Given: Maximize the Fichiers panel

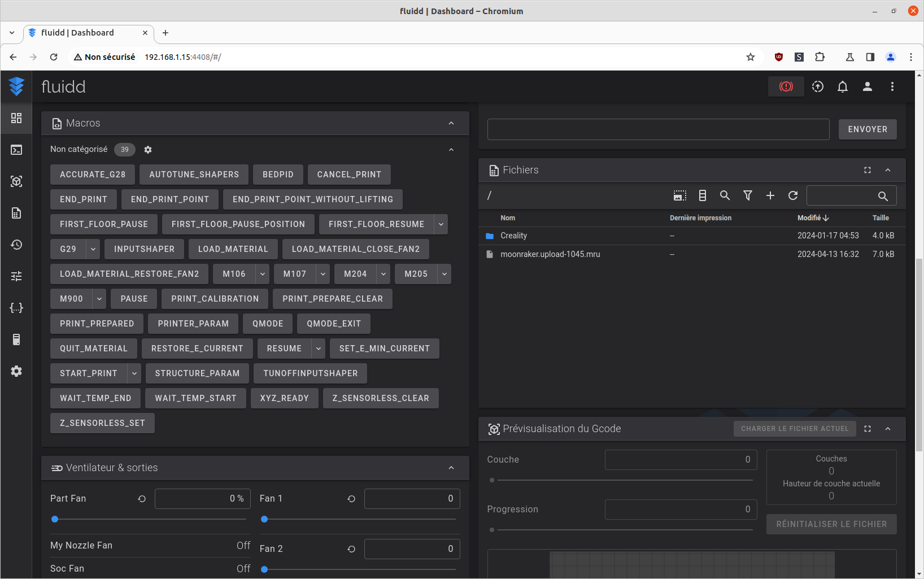Looking at the screenshot, I should [868, 170].
